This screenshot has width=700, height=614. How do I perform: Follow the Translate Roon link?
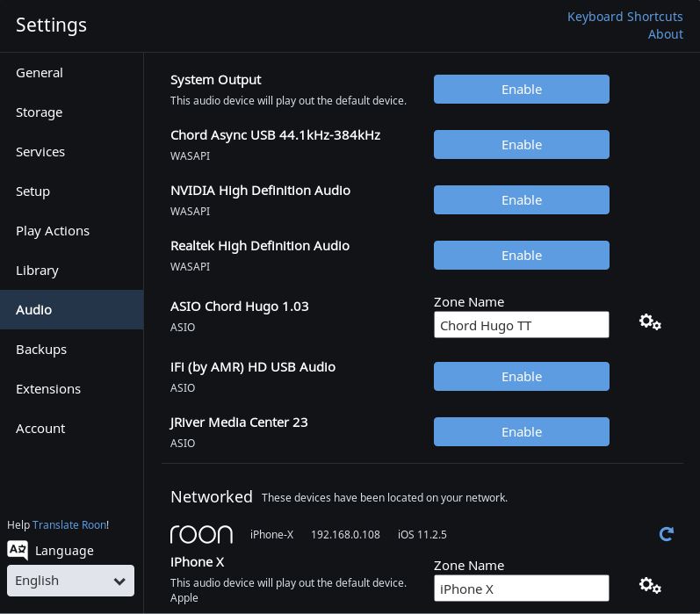click(69, 524)
